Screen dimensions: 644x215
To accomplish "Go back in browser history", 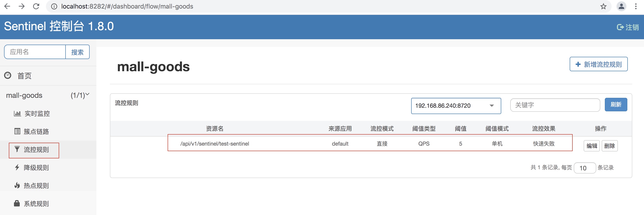I will pyautogui.click(x=7, y=6).
